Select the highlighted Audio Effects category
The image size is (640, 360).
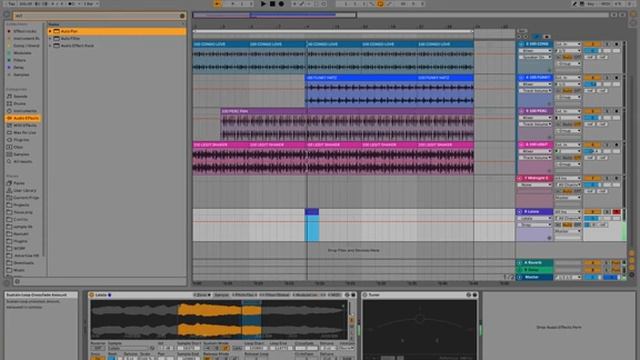23,118
